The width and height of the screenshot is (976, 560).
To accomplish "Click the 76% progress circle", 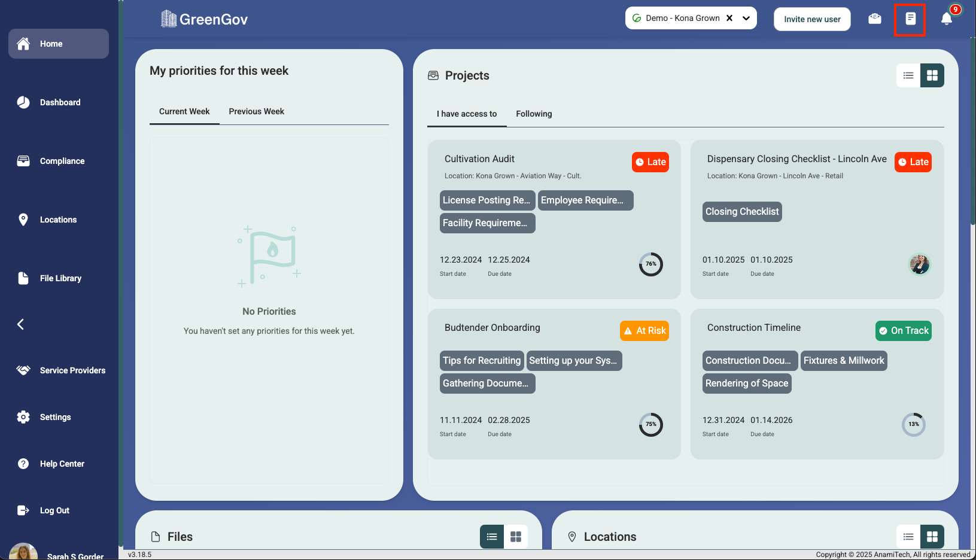I will pyautogui.click(x=651, y=264).
